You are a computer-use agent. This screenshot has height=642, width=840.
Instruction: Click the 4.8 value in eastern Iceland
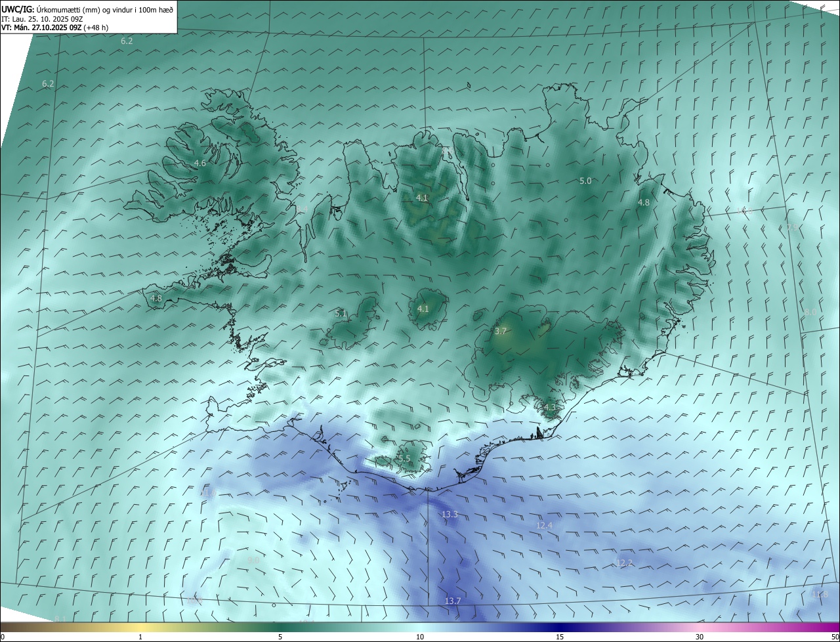643,203
